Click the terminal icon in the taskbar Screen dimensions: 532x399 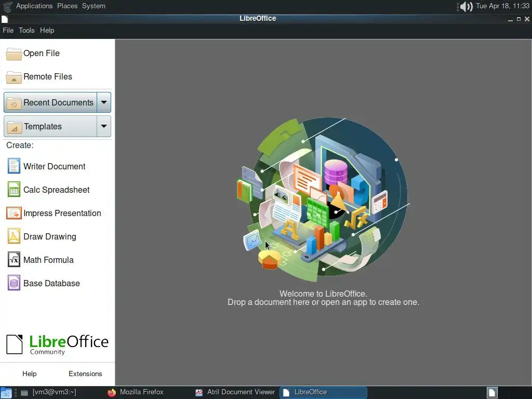24,393
